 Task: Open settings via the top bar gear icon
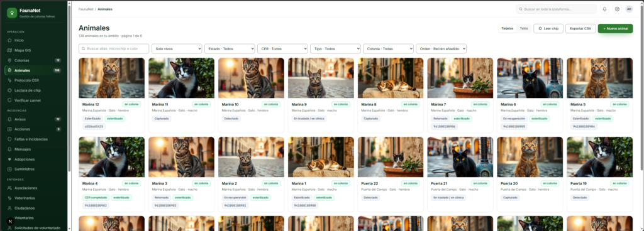pyautogui.click(x=617, y=9)
